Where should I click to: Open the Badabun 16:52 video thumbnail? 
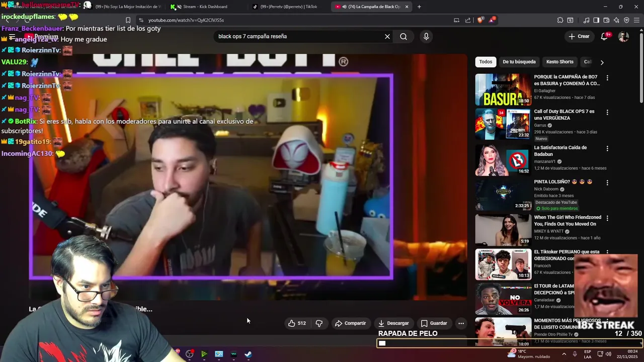tap(503, 160)
